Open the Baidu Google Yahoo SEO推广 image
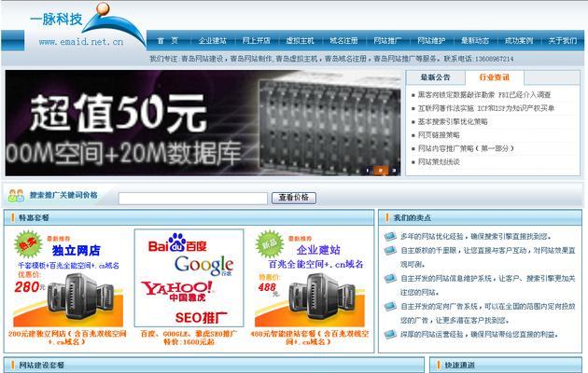Viewport: 588px width, 373px height. click(x=189, y=278)
